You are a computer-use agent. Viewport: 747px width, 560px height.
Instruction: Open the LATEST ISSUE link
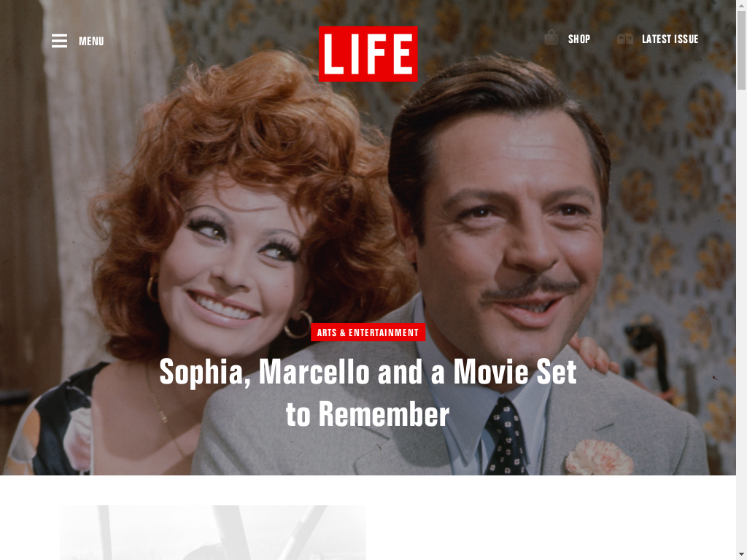[x=670, y=39]
